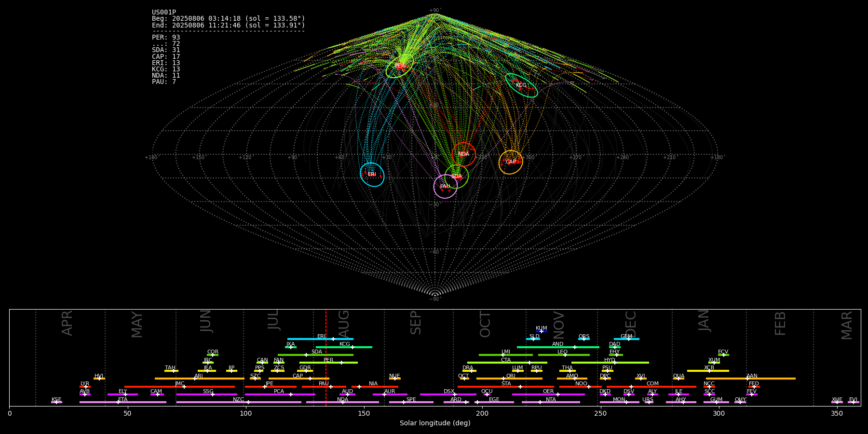
Task: Click the pink PAU radiant circle
Action: click(x=446, y=187)
